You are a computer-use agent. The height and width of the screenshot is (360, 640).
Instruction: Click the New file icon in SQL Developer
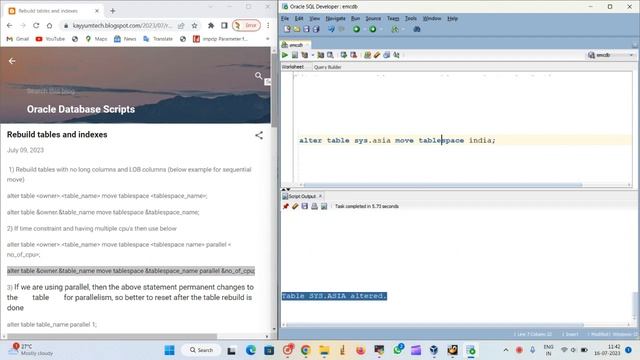coord(287,29)
